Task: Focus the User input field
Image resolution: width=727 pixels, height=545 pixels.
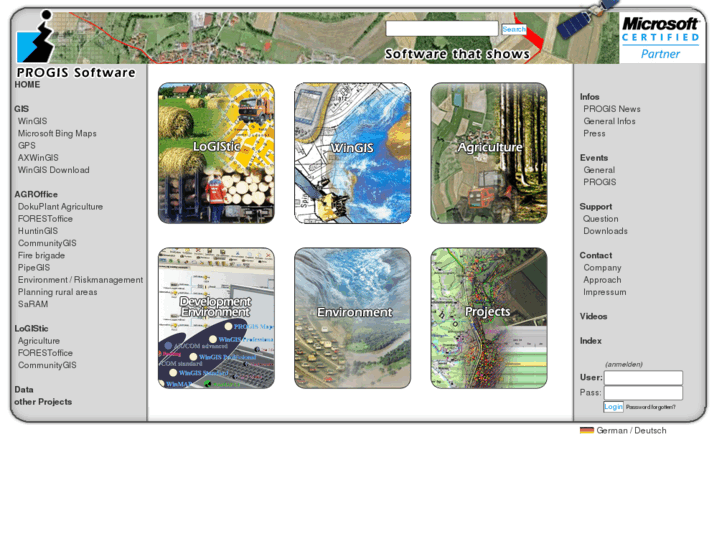Action: [x=643, y=378]
